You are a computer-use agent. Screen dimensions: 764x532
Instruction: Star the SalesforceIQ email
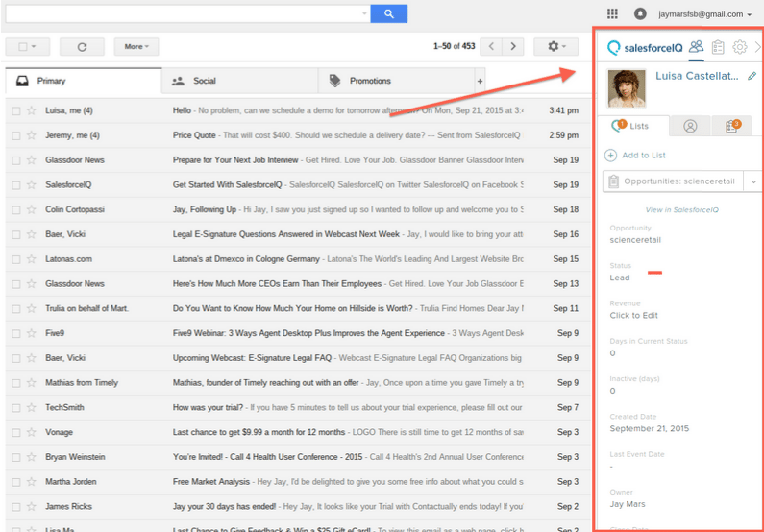[32, 185]
